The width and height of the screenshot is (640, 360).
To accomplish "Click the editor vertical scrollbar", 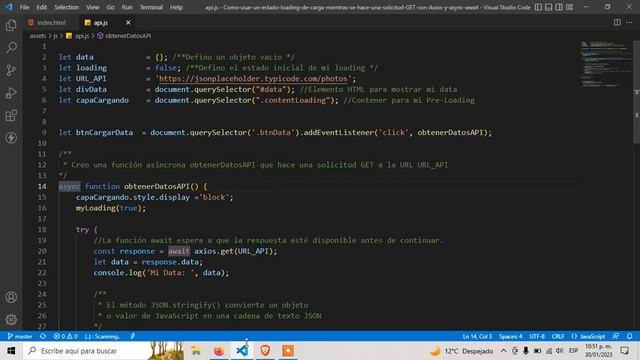I will pos(636,92).
